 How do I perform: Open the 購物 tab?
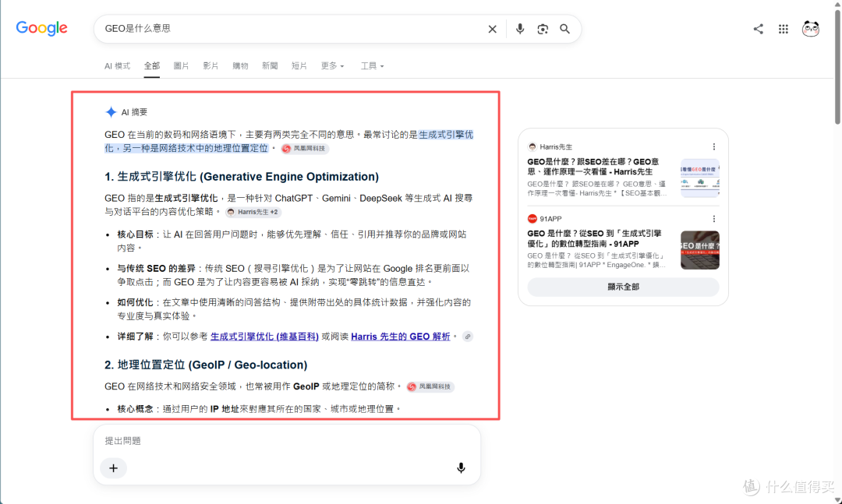click(x=240, y=66)
